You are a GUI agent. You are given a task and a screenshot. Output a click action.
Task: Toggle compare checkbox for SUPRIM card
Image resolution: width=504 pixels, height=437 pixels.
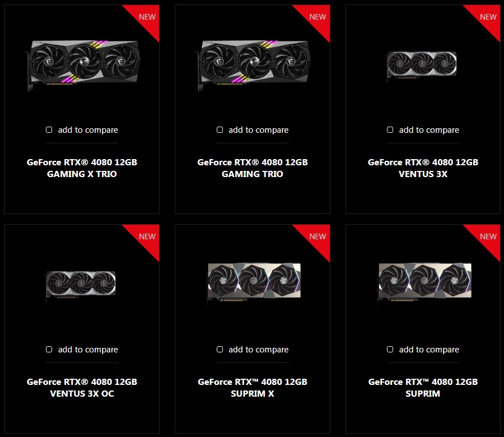(390, 349)
